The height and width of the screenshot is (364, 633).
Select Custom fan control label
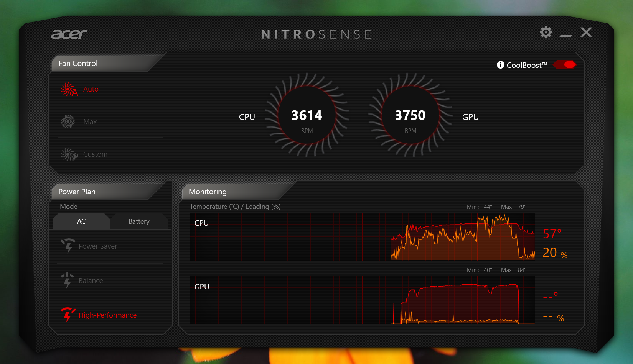coord(96,154)
